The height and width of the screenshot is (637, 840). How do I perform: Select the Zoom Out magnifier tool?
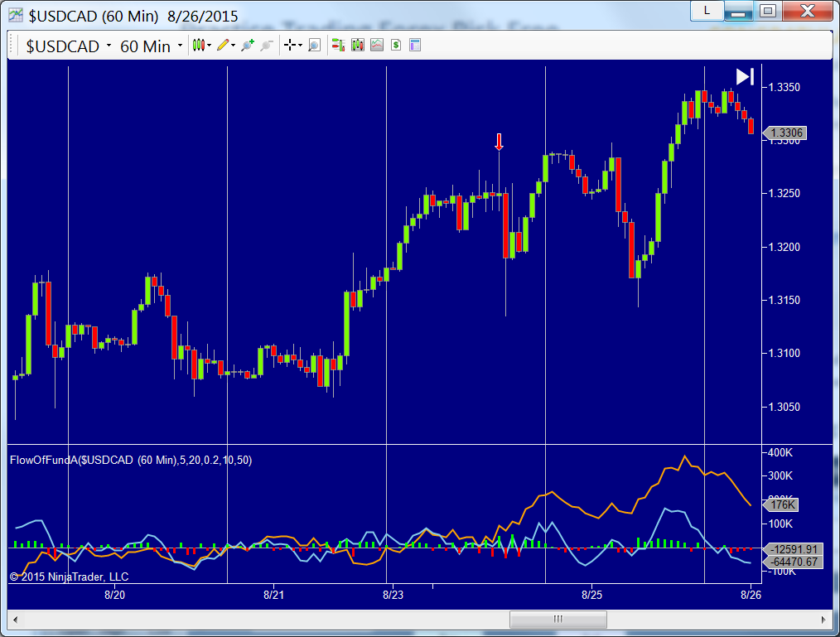tap(267, 45)
